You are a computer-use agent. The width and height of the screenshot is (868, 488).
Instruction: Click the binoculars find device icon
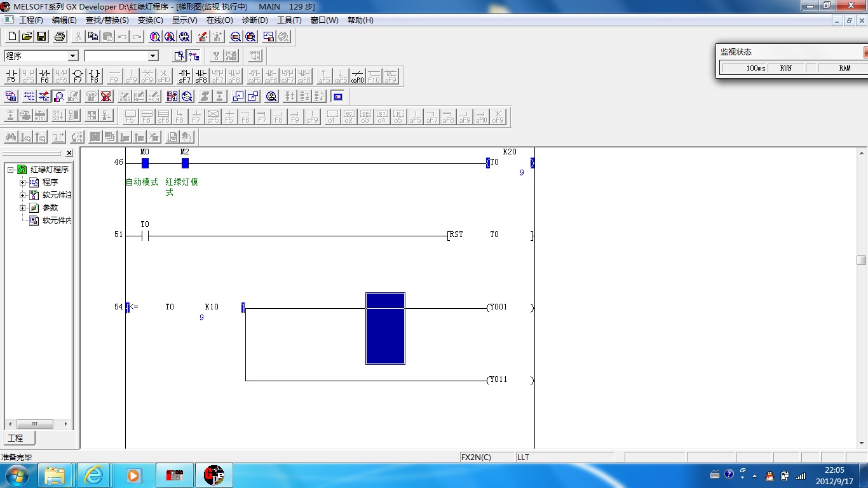coord(11,137)
